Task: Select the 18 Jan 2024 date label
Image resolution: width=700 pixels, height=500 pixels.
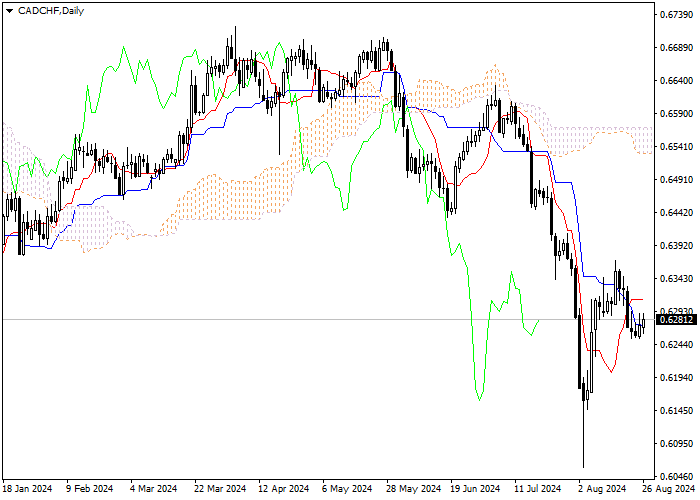Action: [x=28, y=489]
